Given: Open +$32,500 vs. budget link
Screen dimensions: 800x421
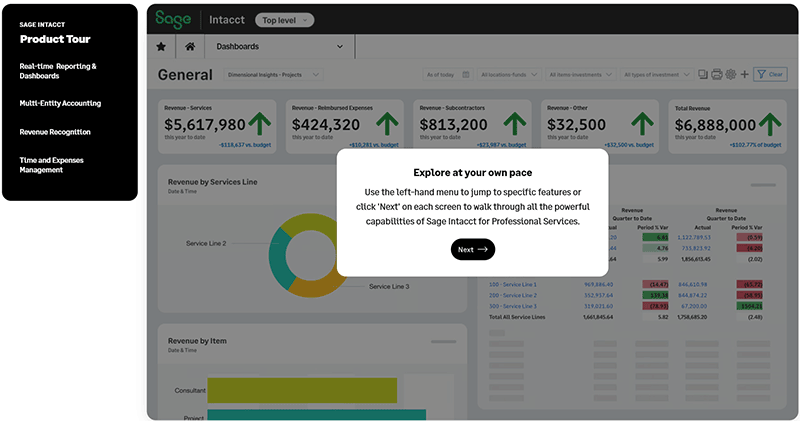Looking at the screenshot, I should click(x=629, y=145).
